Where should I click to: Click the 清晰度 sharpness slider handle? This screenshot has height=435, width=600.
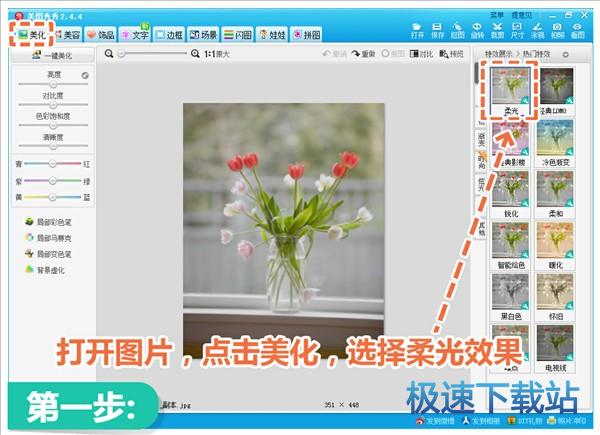click(53, 146)
